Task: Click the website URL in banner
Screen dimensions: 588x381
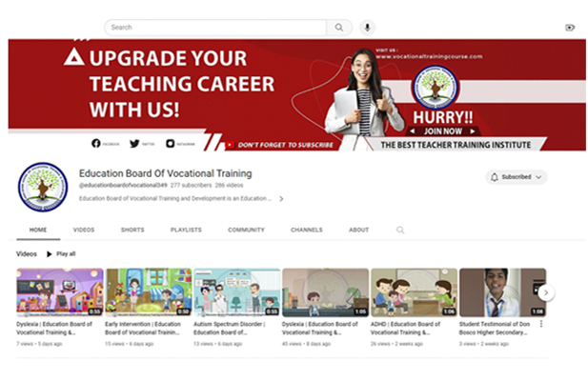Action: coord(429,56)
